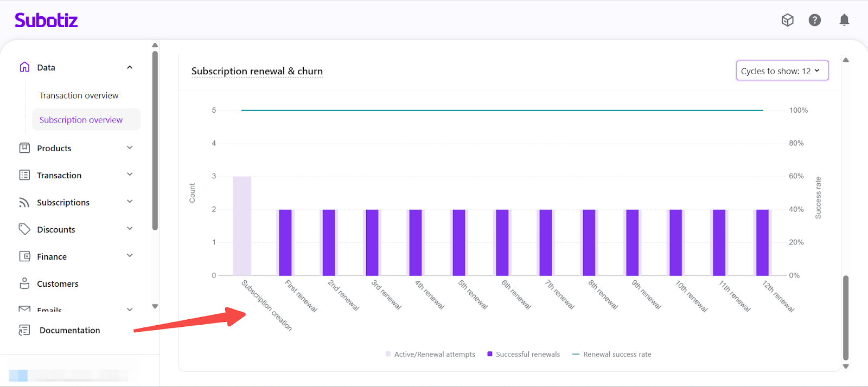This screenshot has width=868, height=387.
Task: Select Subscription overview in sidebar
Action: (x=81, y=120)
